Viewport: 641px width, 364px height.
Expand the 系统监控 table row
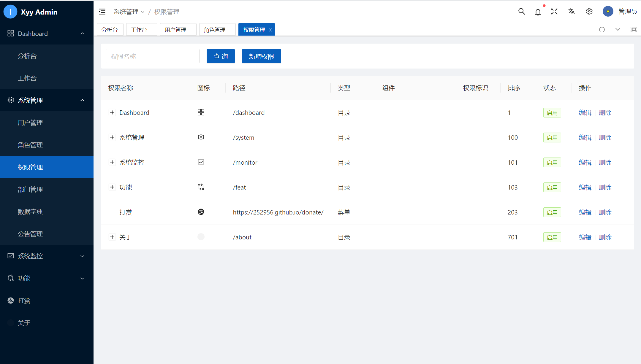(112, 162)
